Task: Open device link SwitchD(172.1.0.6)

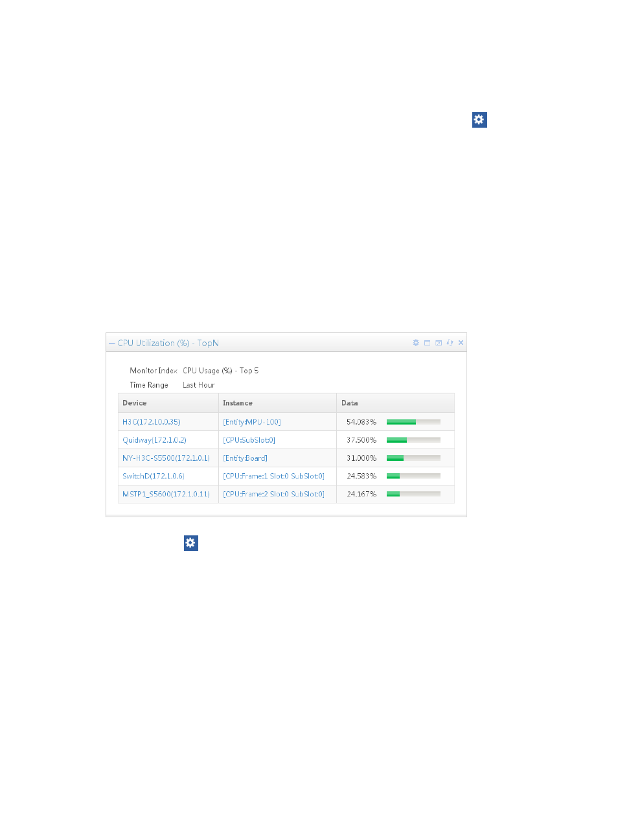Action: pyautogui.click(x=154, y=476)
